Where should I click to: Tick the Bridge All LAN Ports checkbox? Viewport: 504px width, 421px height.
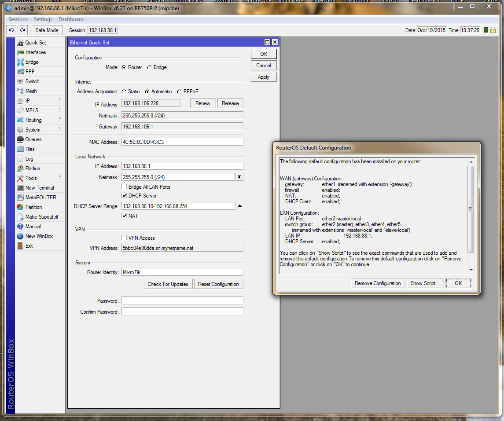click(125, 187)
